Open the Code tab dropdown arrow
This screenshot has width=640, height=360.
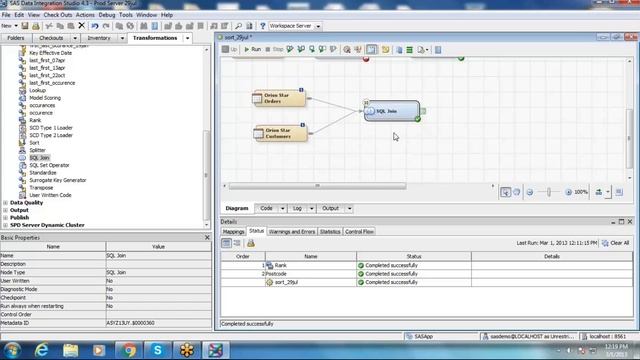(282, 209)
